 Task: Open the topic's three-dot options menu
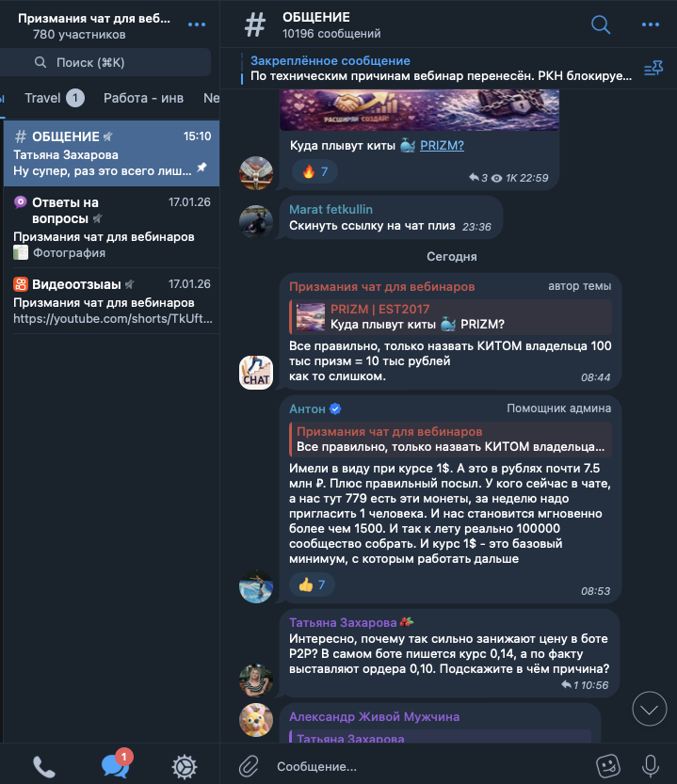coord(650,24)
